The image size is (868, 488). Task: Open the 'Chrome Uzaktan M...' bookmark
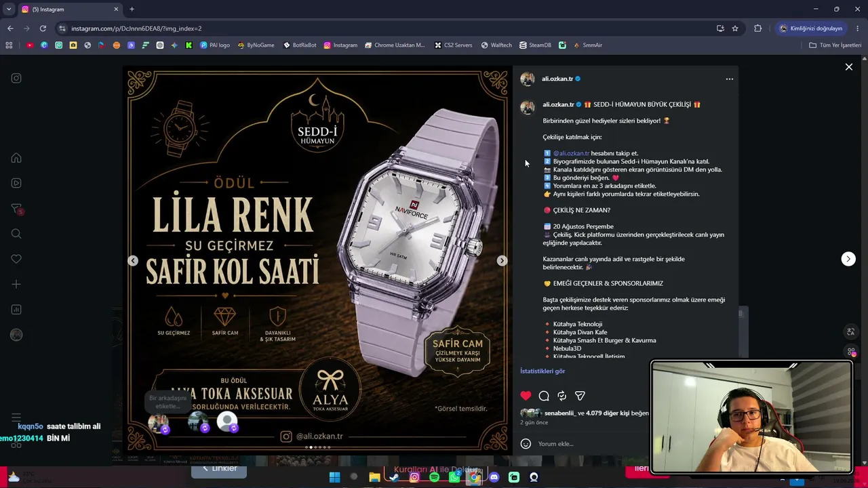(x=394, y=45)
